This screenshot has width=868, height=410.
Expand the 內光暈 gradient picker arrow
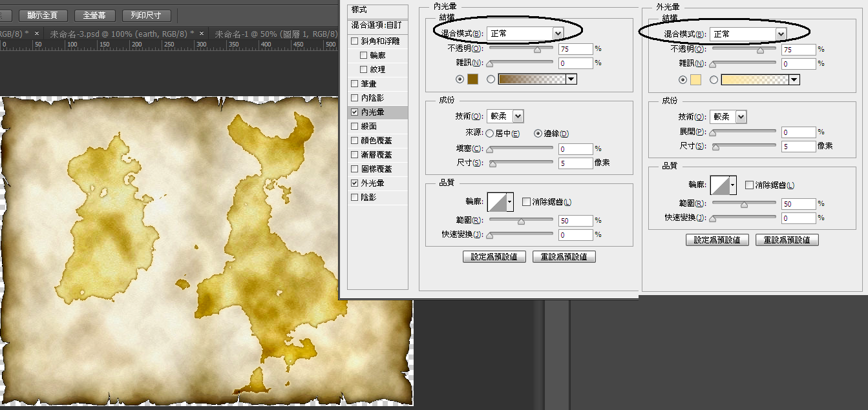571,79
